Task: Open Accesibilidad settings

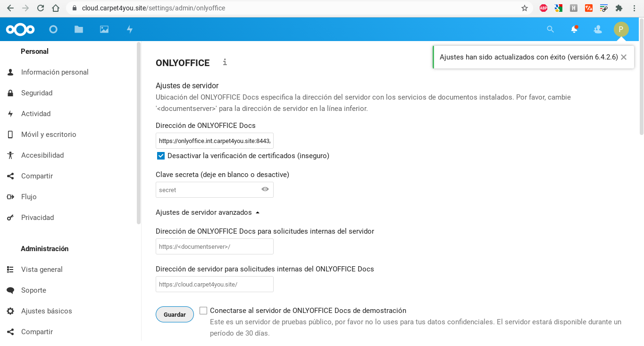Action: (42, 155)
